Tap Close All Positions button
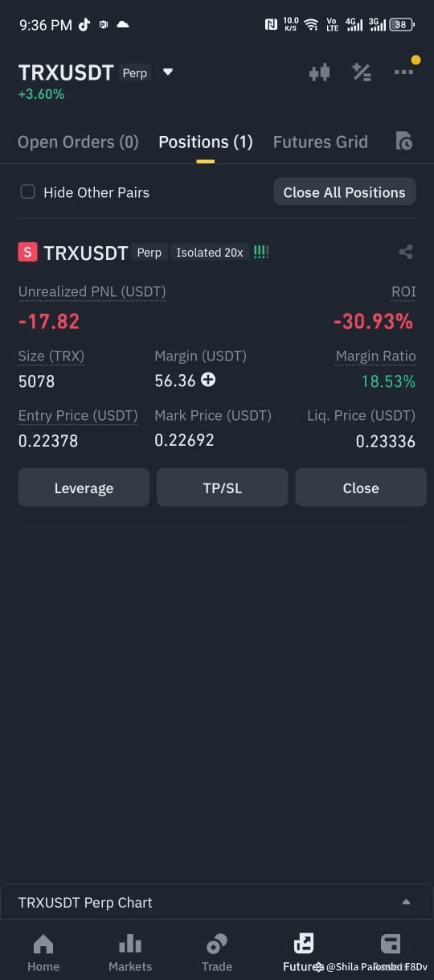Viewport: 434px width, 980px height. (345, 192)
